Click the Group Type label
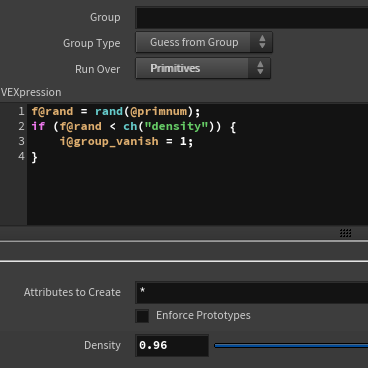This screenshot has width=368, height=368. coord(92,43)
